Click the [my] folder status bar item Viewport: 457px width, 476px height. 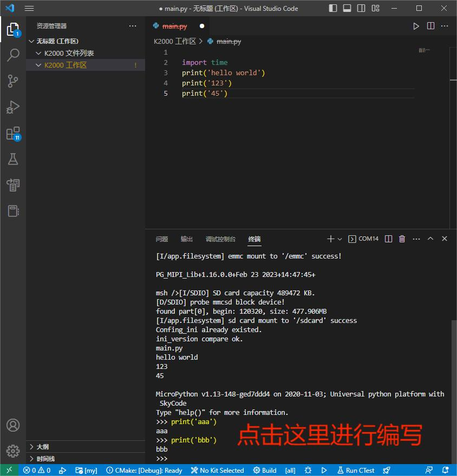86,470
